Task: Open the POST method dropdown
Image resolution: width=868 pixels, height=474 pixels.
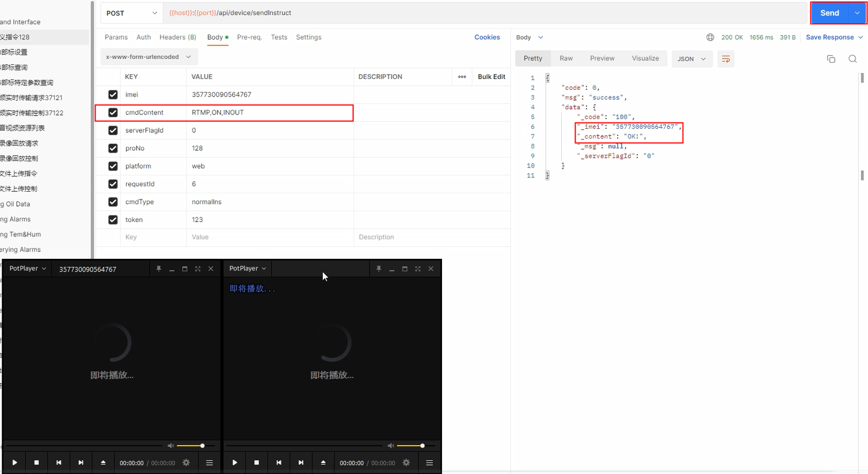Action: (x=132, y=13)
